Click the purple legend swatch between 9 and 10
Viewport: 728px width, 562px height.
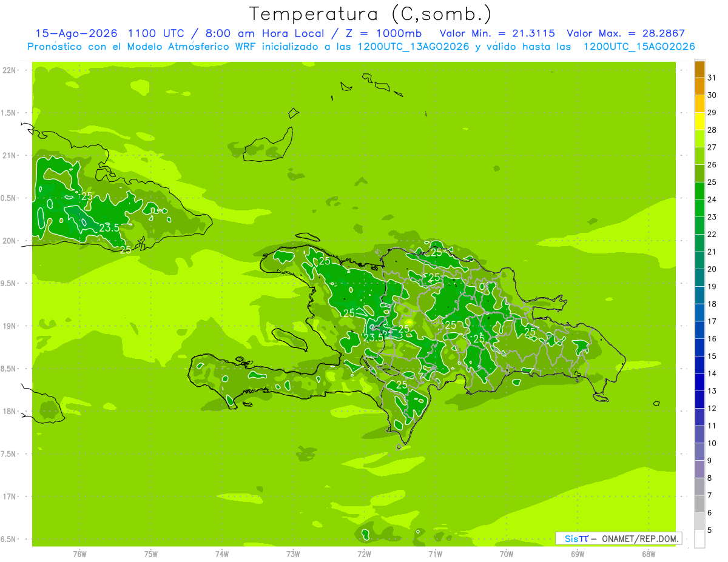point(699,452)
